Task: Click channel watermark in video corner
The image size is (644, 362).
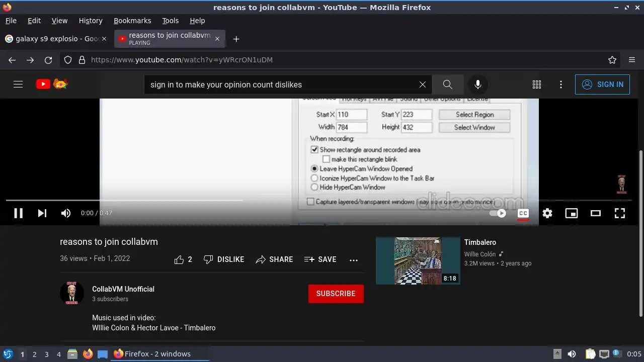Action: [621, 185]
